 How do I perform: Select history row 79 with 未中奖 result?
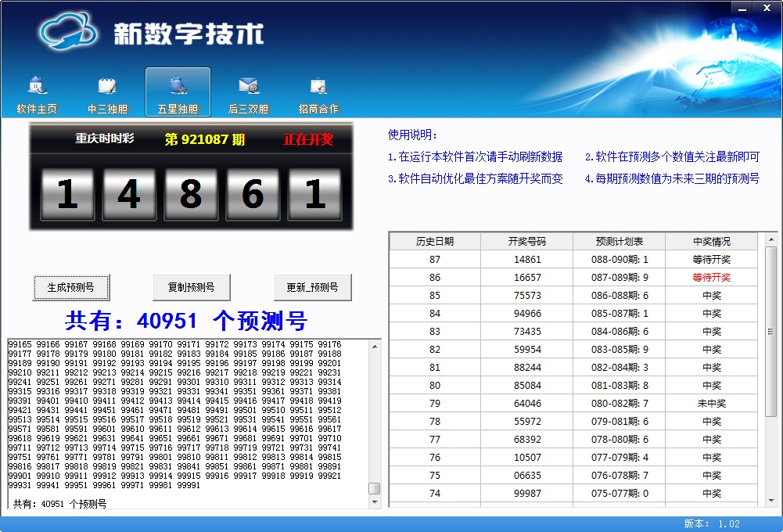tap(573, 403)
